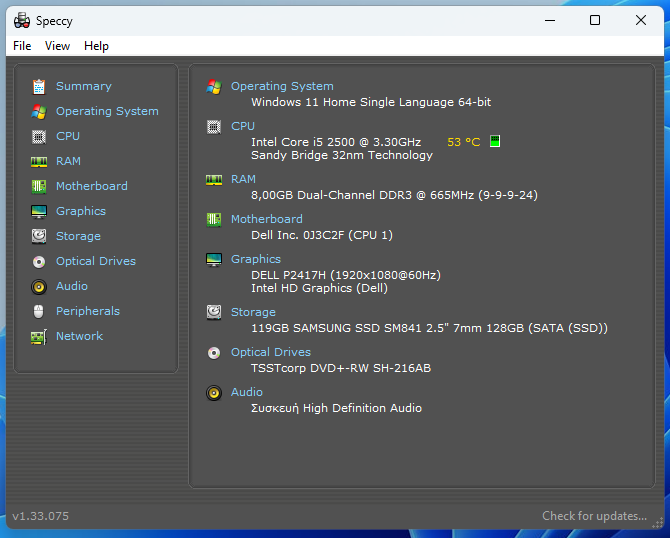Click Sandy Bridge 32nm Technology text
670x538 pixels.
(x=342, y=155)
